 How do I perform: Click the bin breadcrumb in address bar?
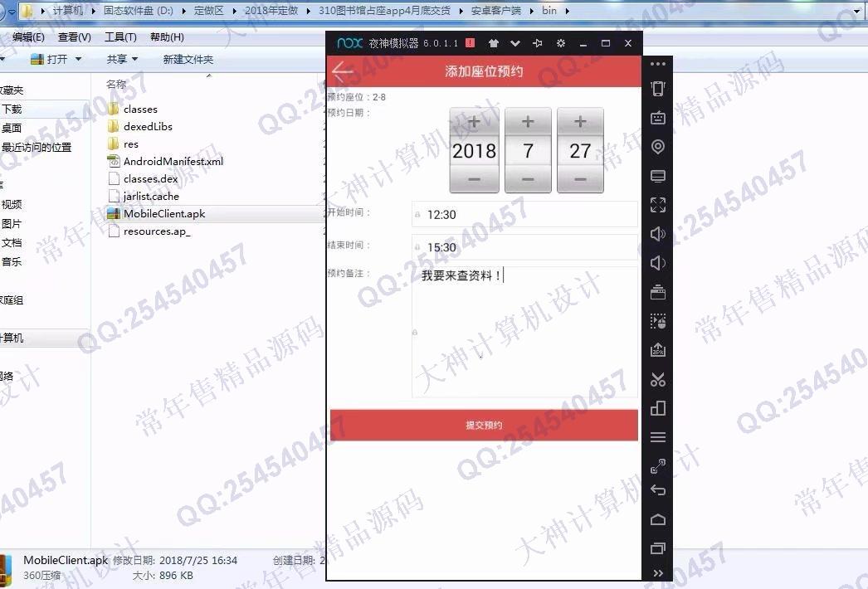point(549,10)
